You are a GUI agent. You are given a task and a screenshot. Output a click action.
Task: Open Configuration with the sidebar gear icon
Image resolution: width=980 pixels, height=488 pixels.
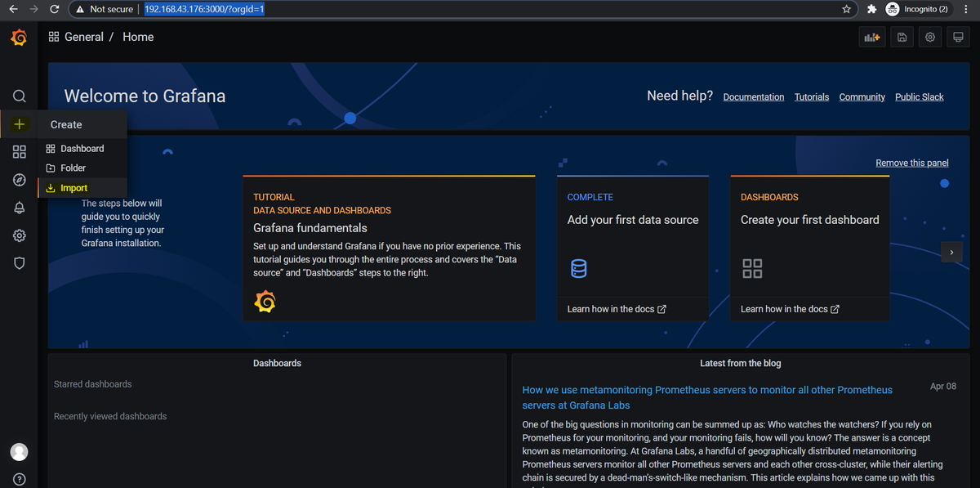pos(19,235)
